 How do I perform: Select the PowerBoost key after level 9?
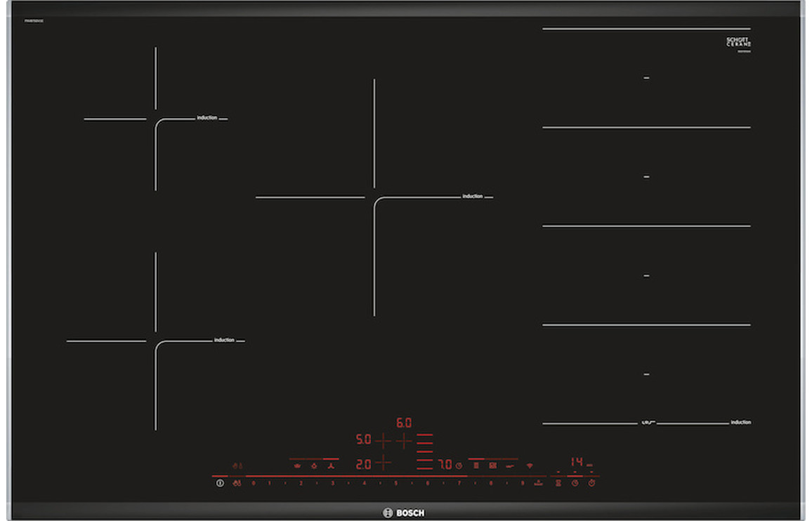[537, 484]
